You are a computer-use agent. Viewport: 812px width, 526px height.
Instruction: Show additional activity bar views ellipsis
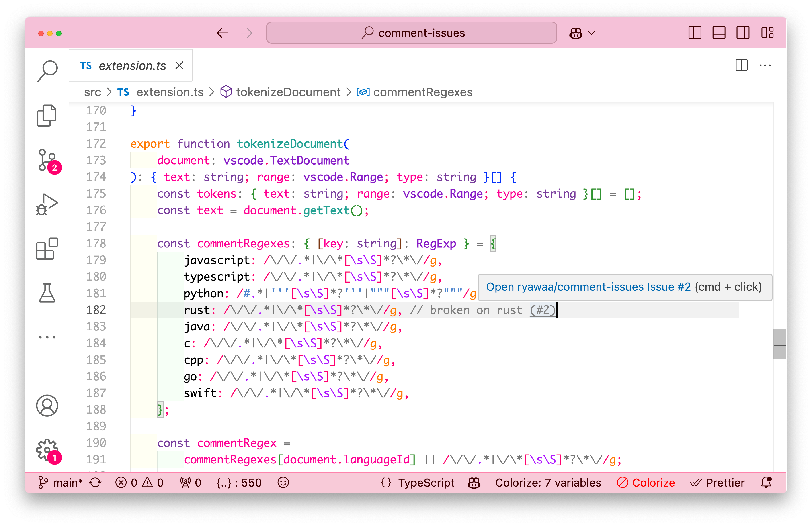47,337
